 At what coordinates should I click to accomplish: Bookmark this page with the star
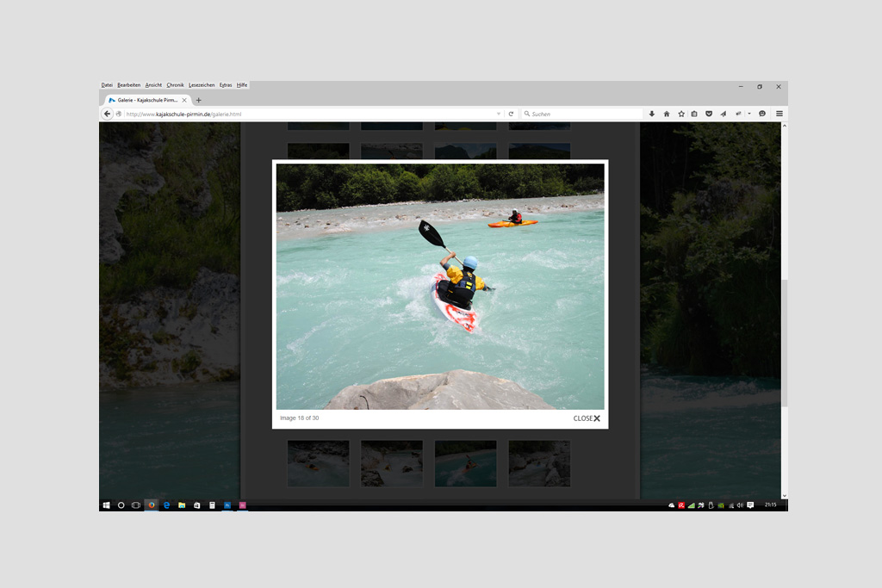(x=680, y=114)
